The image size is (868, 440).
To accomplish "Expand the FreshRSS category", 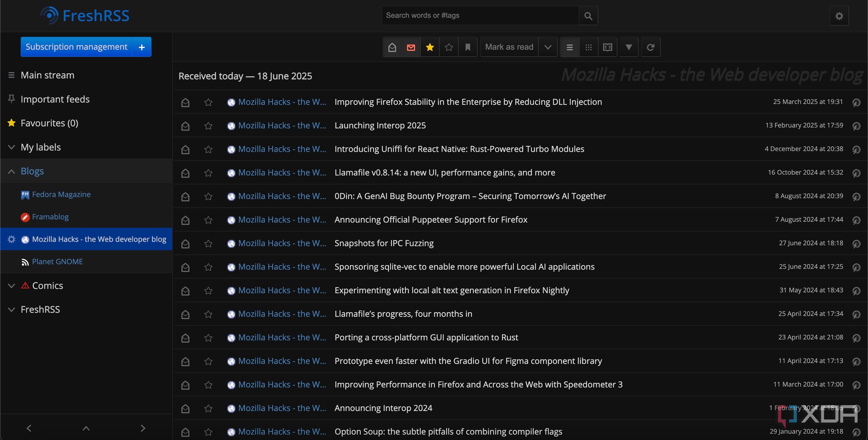I will [11, 310].
